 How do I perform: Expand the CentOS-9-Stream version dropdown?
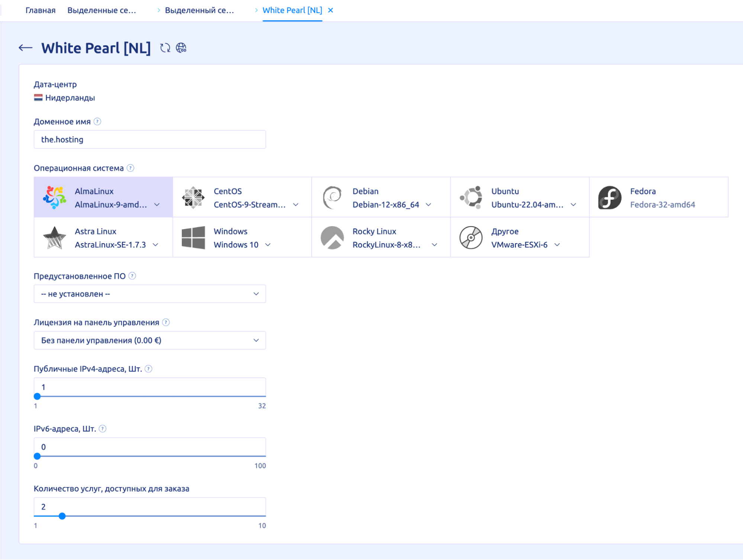pyautogui.click(x=296, y=205)
